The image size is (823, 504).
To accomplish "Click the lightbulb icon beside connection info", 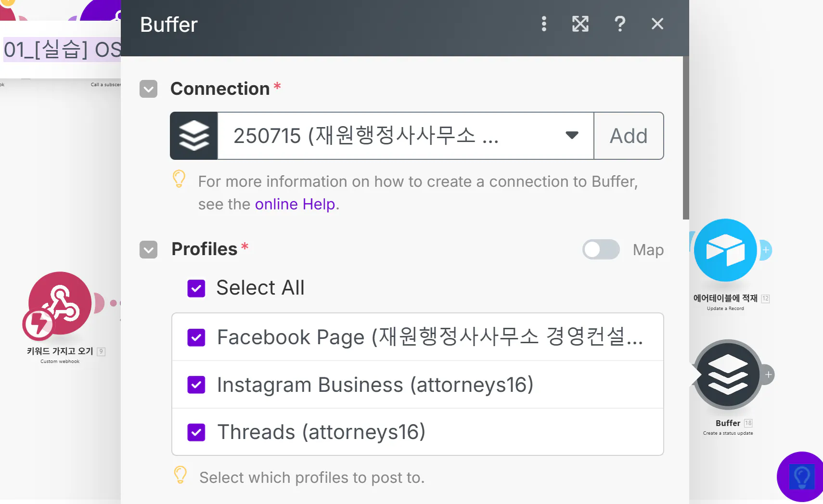I will coord(179,179).
